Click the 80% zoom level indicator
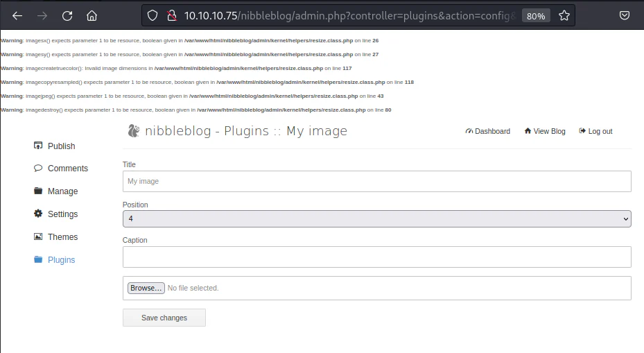Viewport: 644px width, 353px height. pyautogui.click(x=536, y=16)
